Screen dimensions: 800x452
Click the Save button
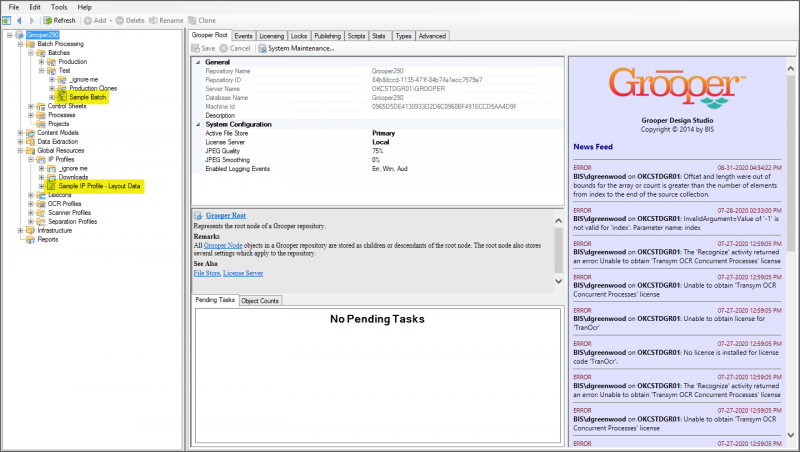(x=204, y=48)
